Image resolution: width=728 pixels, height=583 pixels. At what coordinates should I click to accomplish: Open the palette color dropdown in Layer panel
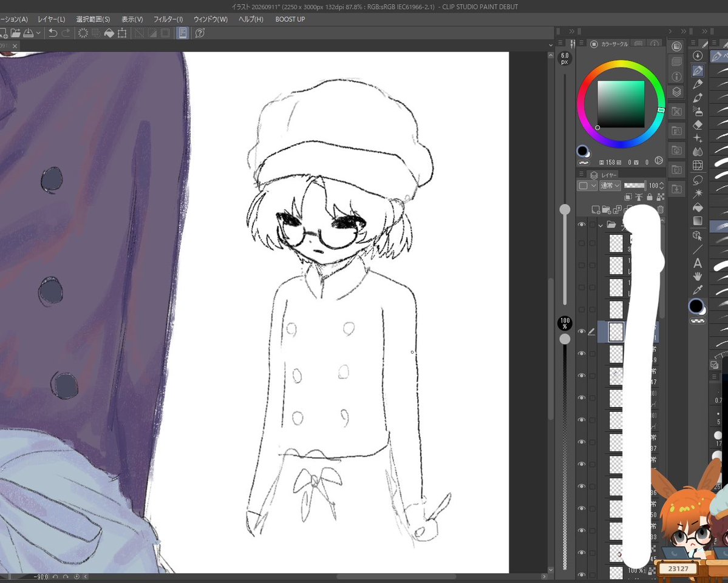587,186
